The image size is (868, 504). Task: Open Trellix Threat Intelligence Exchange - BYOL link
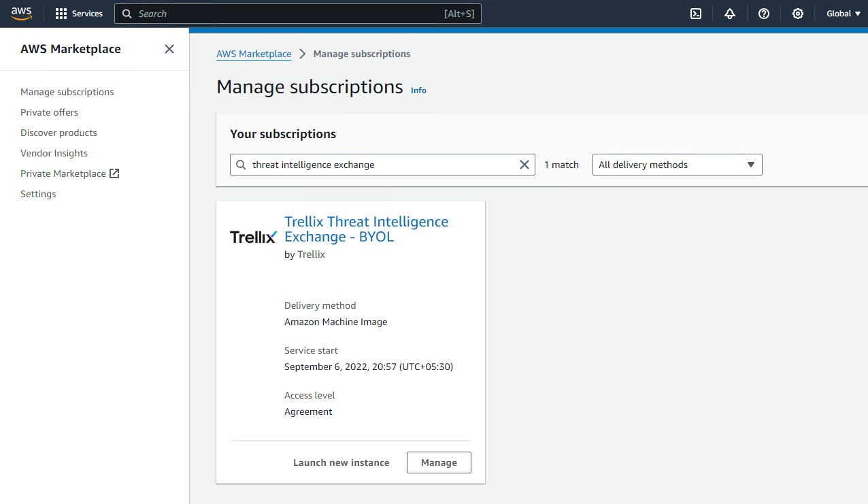(x=366, y=229)
